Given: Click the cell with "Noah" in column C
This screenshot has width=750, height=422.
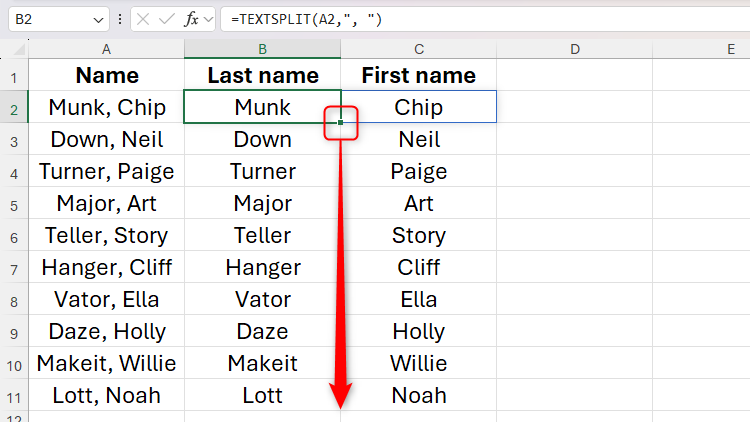Looking at the screenshot, I should tap(418, 395).
